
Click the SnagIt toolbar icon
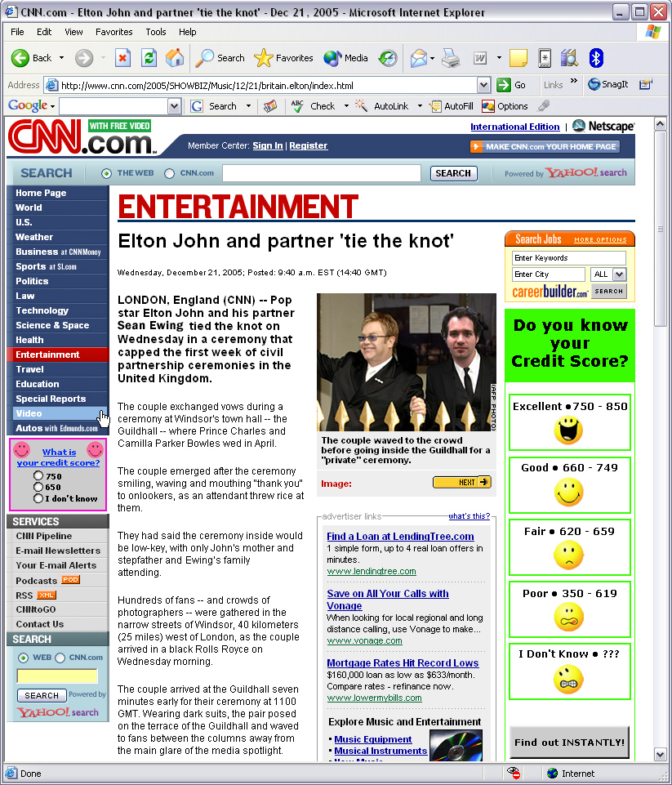608,84
